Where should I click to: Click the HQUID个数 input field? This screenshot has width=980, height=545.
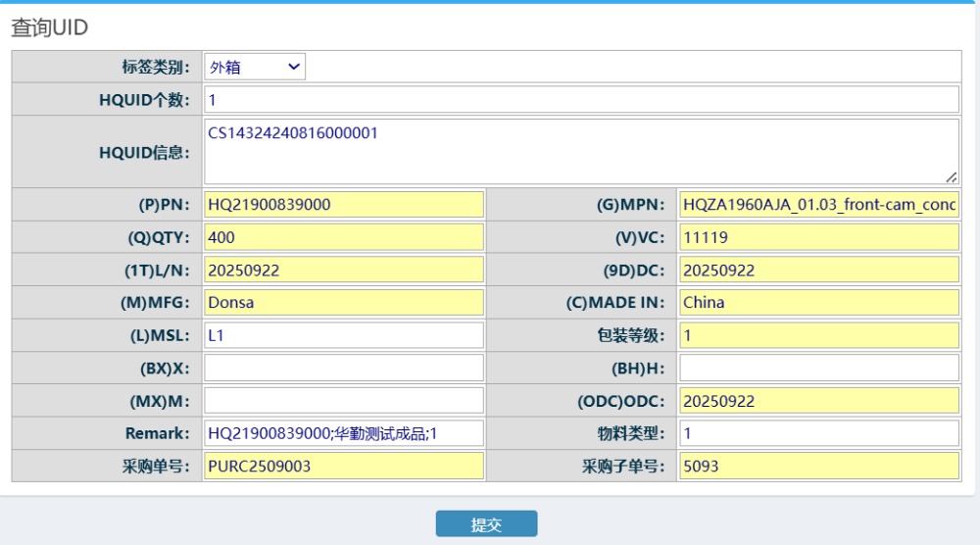point(581,100)
